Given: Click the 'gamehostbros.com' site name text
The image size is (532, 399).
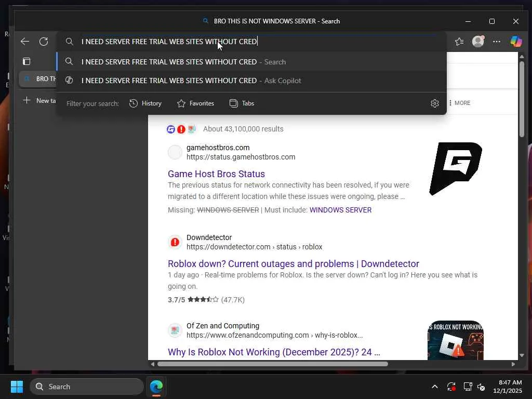Looking at the screenshot, I should [218, 148].
